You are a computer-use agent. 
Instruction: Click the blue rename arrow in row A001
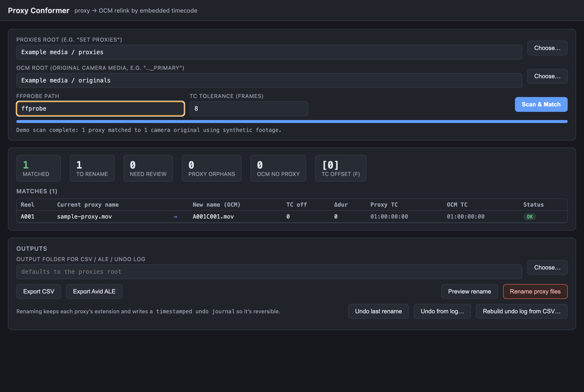tap(175, 217)
